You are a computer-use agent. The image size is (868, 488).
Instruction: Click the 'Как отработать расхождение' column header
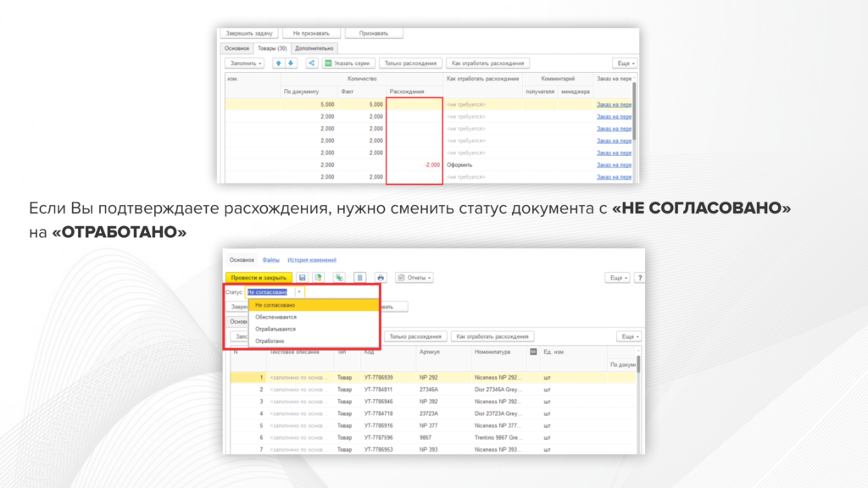pyautogui.click(x=482, y=79)
